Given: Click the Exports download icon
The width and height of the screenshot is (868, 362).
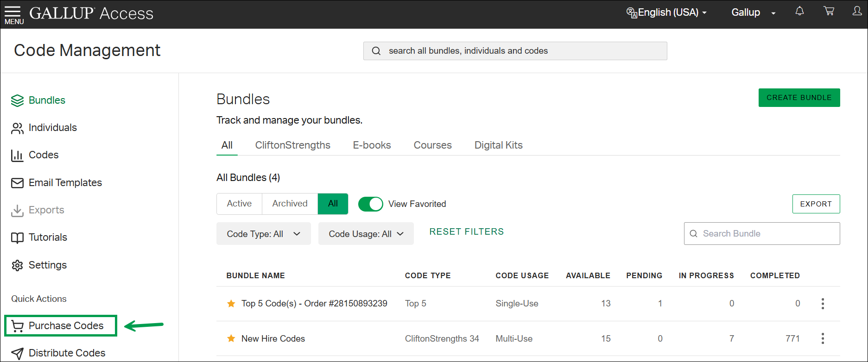Looking at the screenshot, I should [17, 211].
